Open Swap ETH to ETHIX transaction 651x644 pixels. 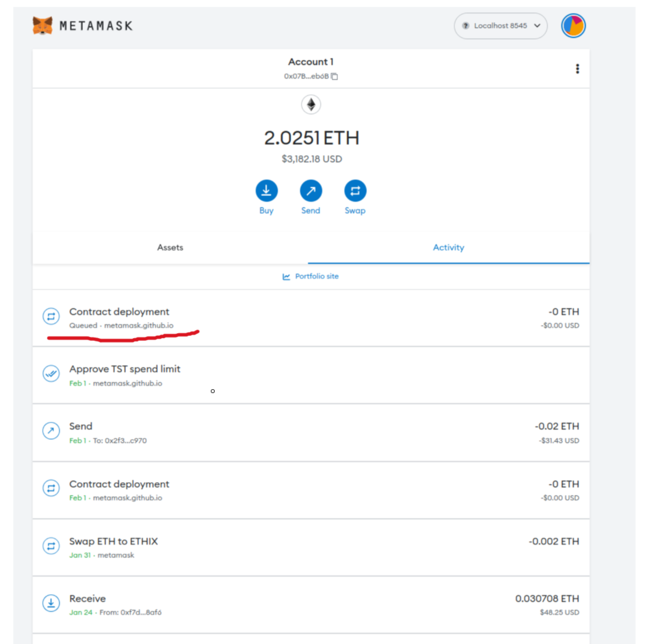[311, 548]
